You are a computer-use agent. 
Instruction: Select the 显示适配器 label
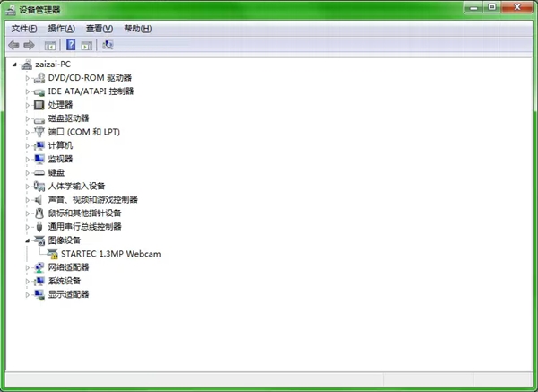pos(68,294)
